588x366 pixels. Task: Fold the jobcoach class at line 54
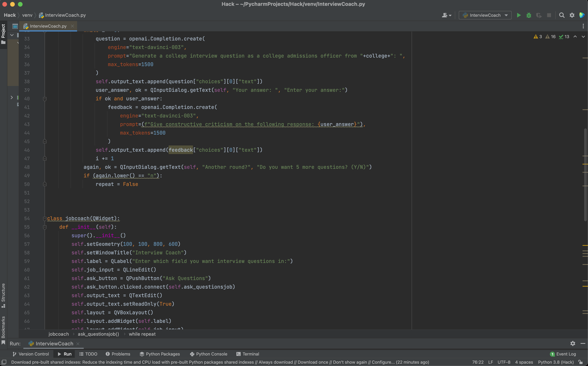45,219
